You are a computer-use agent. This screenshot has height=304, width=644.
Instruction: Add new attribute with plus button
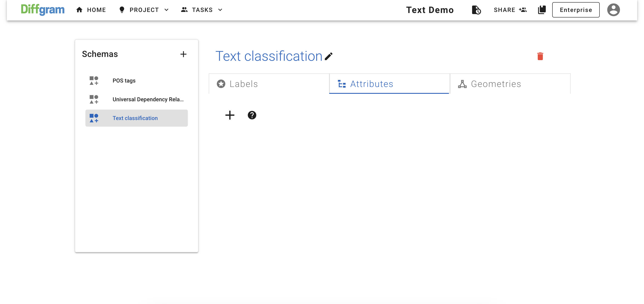click(x=230, y=115)
